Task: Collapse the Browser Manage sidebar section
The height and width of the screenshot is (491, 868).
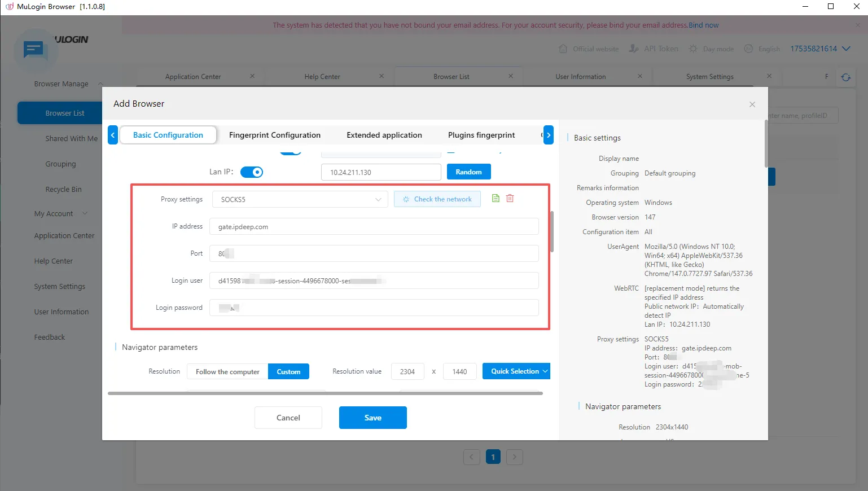Action: 100,84
